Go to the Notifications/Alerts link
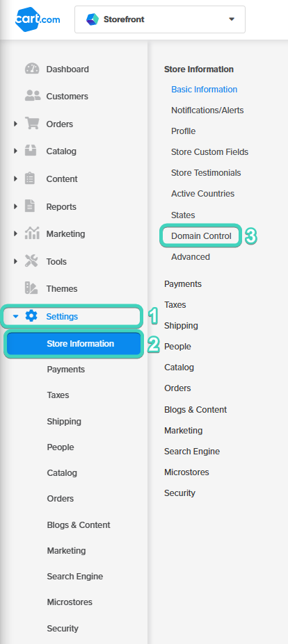 pos(207,110)
